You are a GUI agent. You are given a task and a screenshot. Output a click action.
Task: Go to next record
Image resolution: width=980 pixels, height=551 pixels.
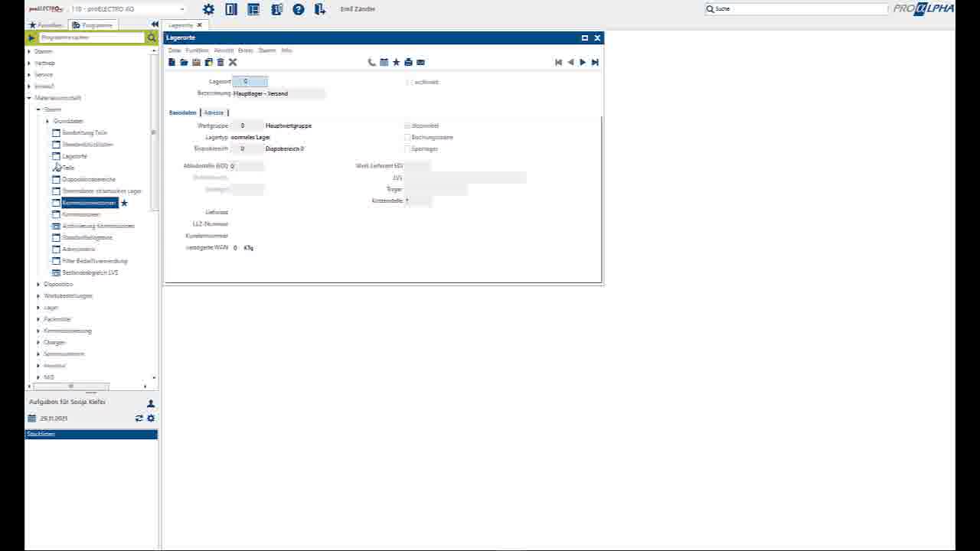tap(583, 62)
